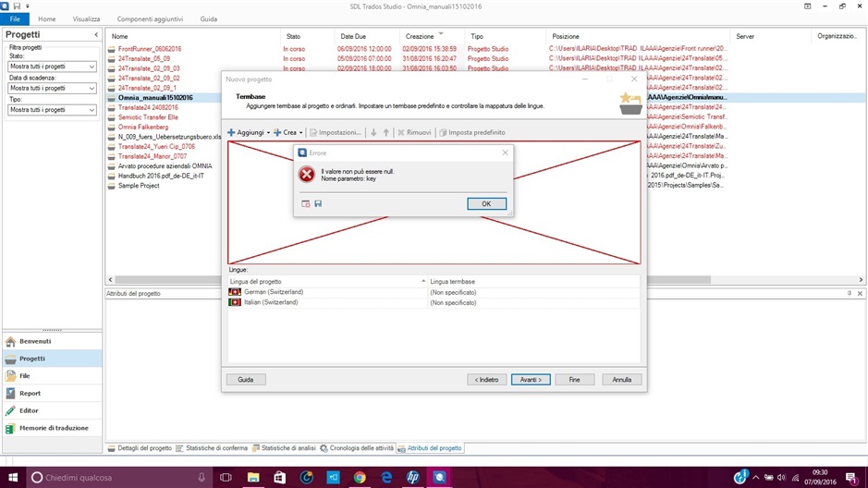Open the File ribbon tab
The width and height of the screenshot is (868, 488).
[x=15, y=18]
